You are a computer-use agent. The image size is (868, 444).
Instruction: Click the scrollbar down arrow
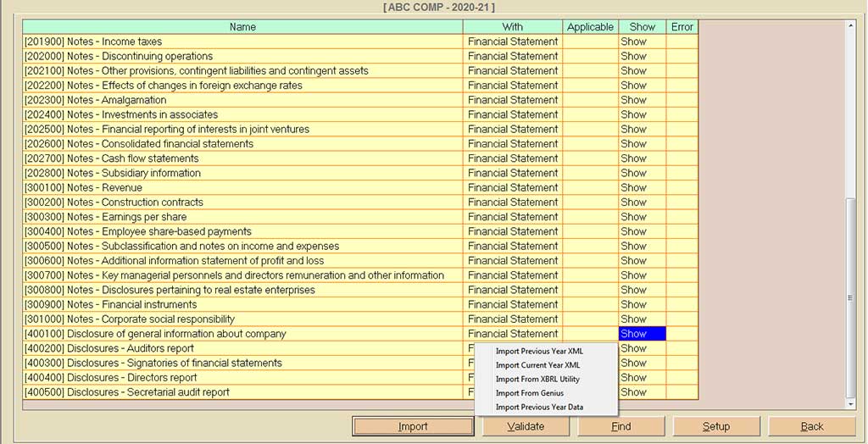[851, 404]
